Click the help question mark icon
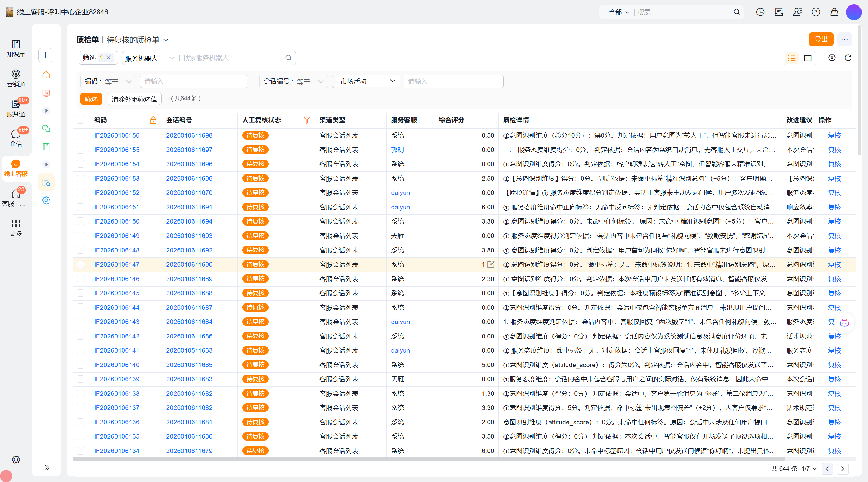This screenshot has height=482, width=868. (x=816, y=12)
